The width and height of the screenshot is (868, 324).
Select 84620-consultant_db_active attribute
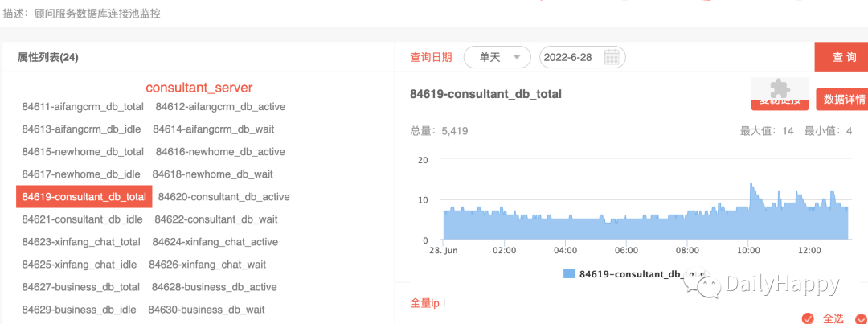[223, 197]
